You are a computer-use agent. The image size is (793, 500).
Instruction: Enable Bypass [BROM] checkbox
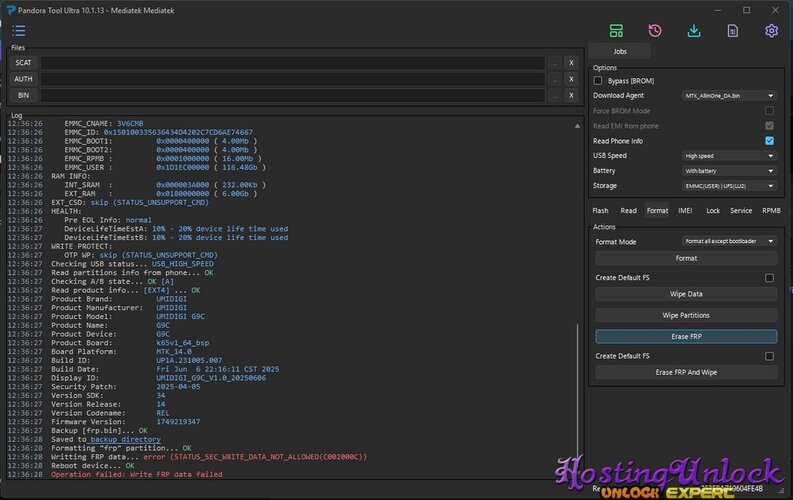tap(598, 81)
